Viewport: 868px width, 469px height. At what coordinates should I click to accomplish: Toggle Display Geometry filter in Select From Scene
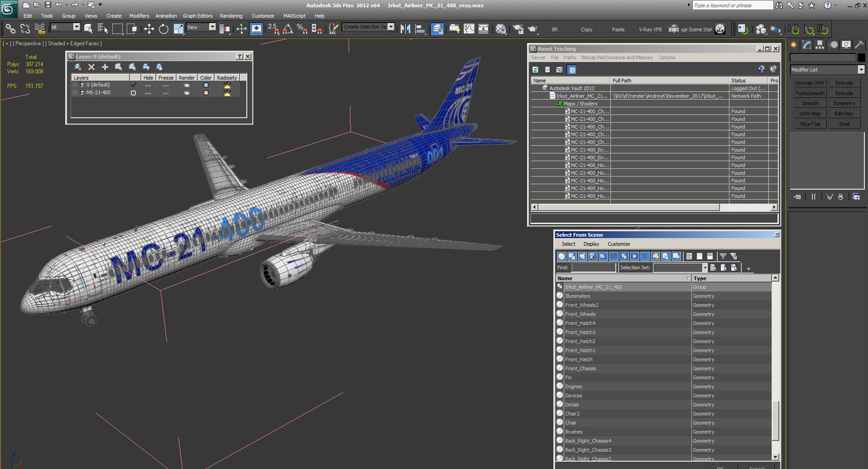(x=561, y=256)
